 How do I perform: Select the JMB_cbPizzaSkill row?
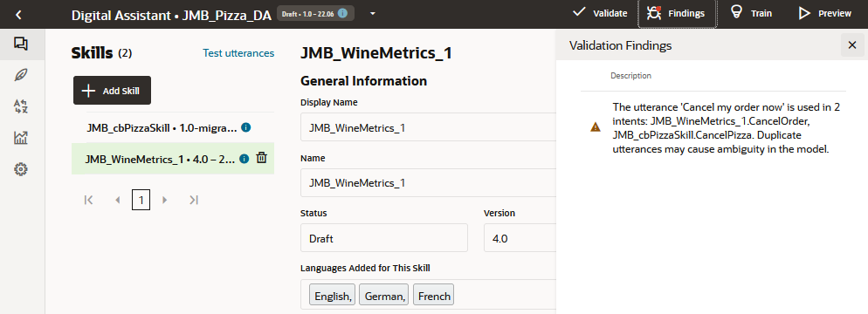tap(173, 127)
